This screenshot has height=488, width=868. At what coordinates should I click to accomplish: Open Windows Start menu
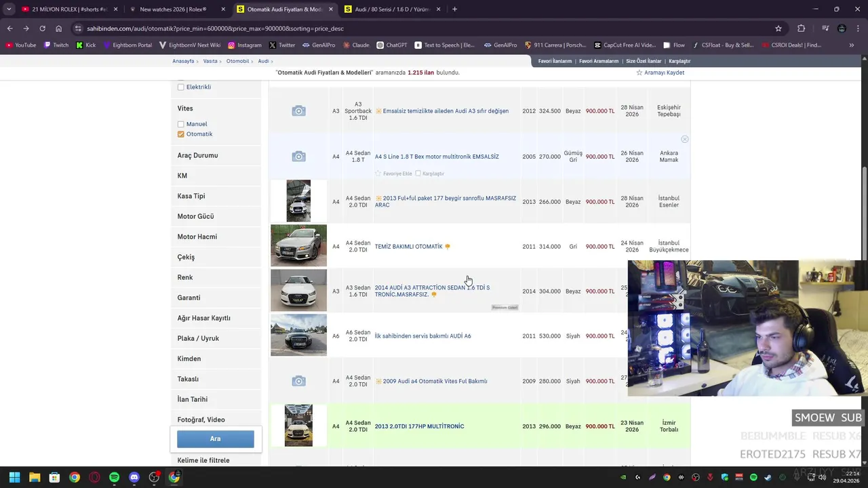14,477
